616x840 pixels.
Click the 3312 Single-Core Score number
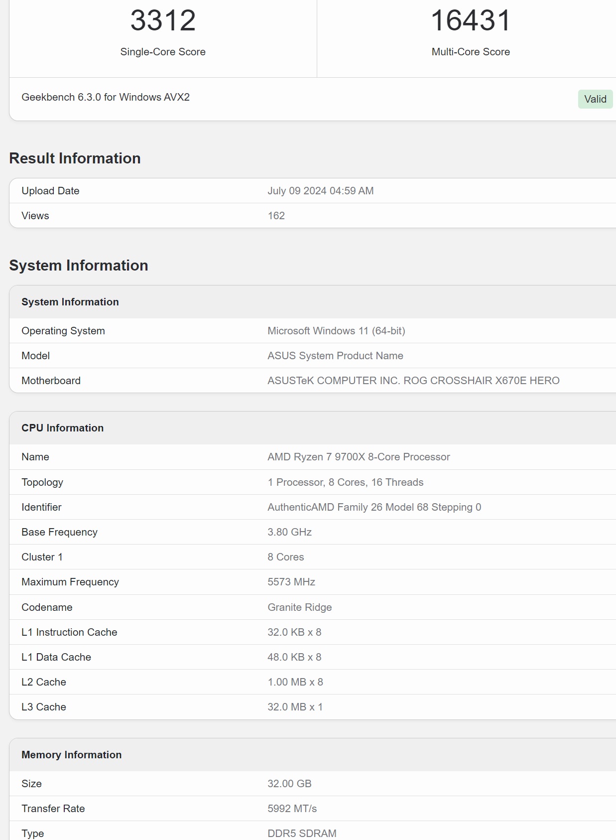coord(163,20)
